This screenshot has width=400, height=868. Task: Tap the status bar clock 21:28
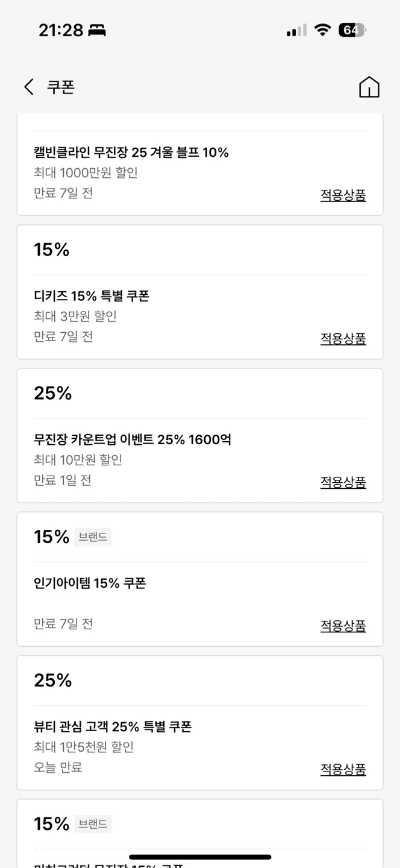coord(60,30)
